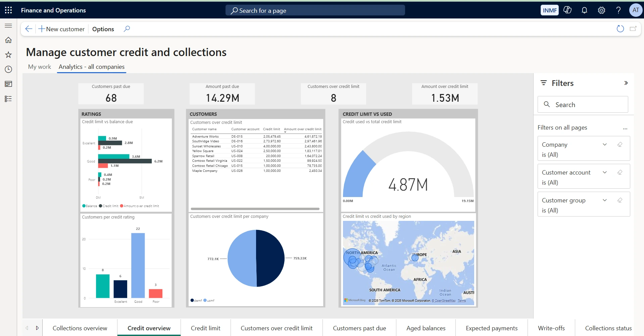This screenshot has width=644, height=336.
Task: Sort by Amount over credit limit column
Action: tap(303, 129)
